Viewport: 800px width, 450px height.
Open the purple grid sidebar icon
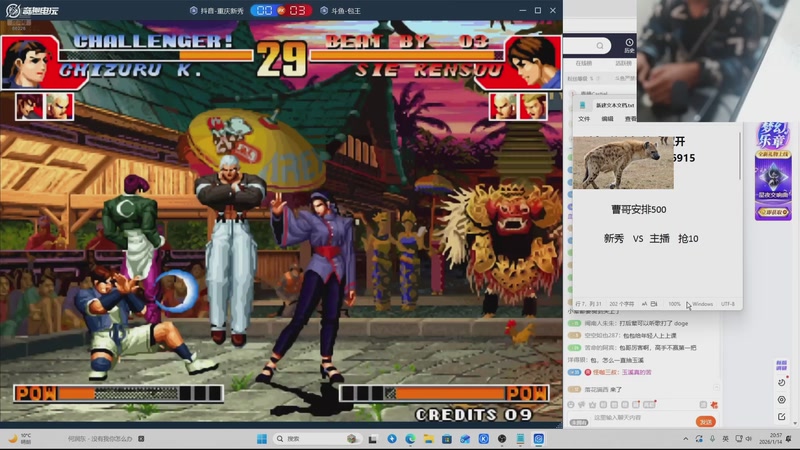click(x=781, y=365)
